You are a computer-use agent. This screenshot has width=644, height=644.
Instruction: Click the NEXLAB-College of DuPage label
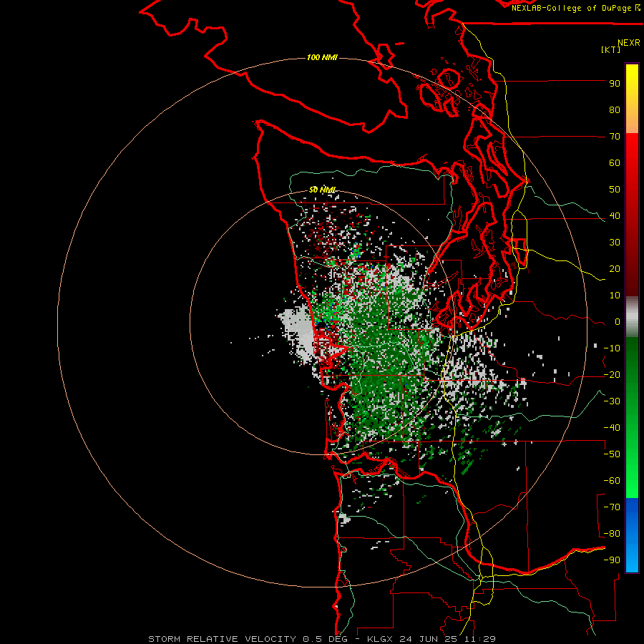(x=571, y=8)
